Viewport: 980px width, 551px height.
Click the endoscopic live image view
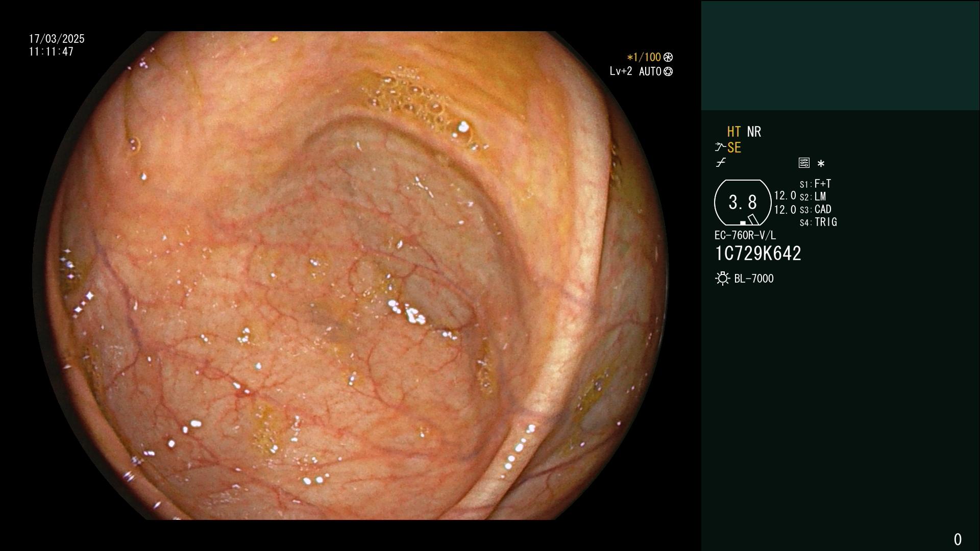[x=350, y=275]
